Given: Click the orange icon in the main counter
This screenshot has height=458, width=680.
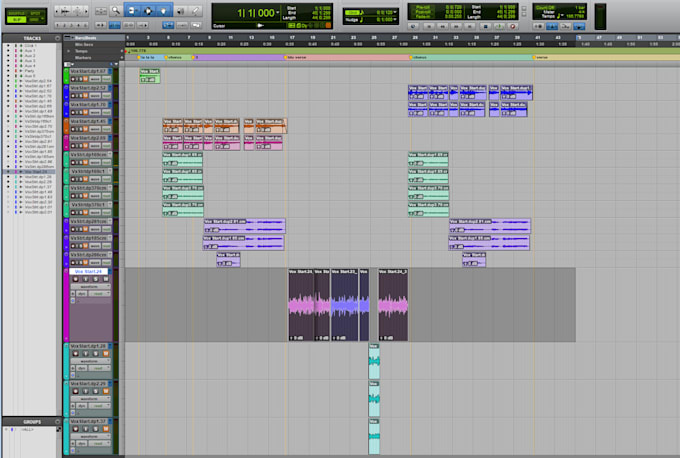Looking at the screenshot, I should [328, 26].
